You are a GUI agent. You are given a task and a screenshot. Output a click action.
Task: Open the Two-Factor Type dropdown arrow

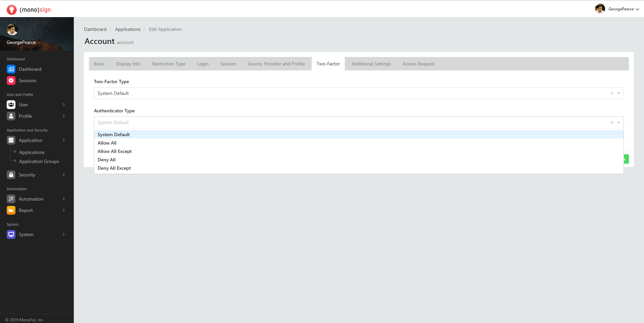(619, 93)
